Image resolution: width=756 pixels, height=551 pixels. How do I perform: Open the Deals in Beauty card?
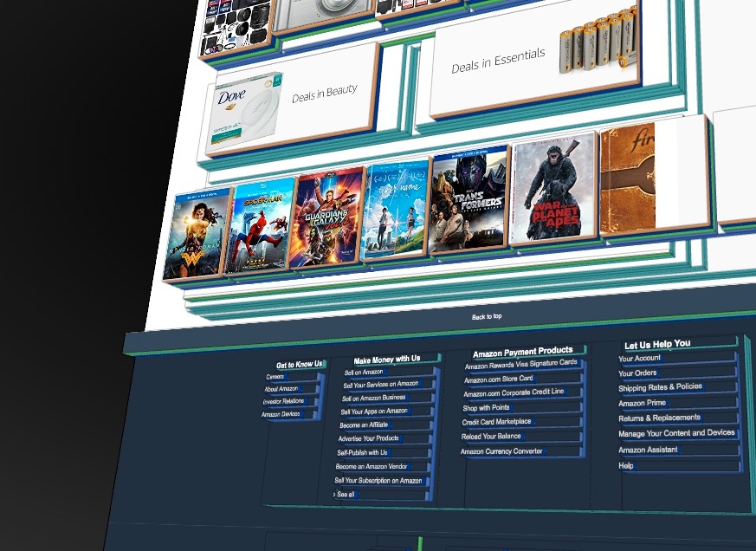292,100
